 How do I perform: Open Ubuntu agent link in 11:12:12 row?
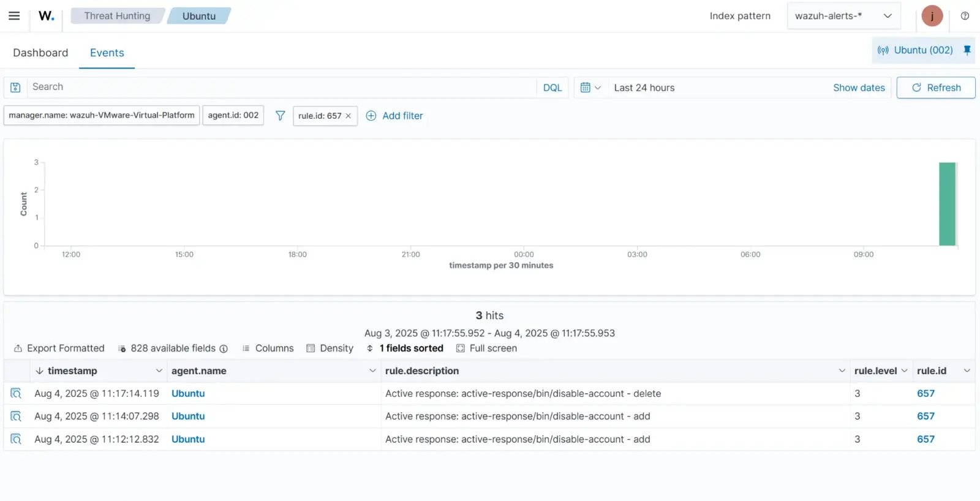(x=188, y=439)
